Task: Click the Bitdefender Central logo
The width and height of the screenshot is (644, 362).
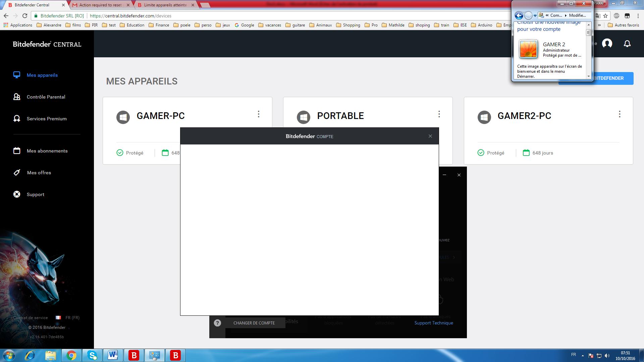Action: point(47,44)
